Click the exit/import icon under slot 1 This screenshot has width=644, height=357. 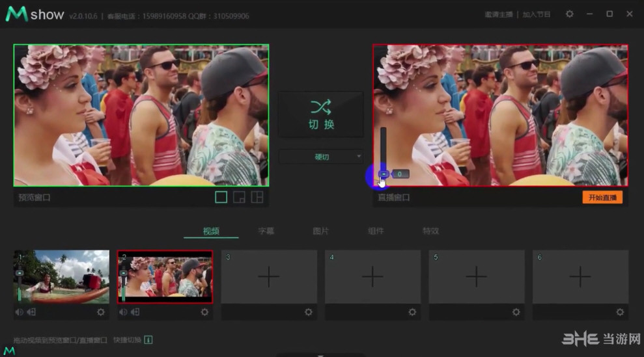[31, 312]
